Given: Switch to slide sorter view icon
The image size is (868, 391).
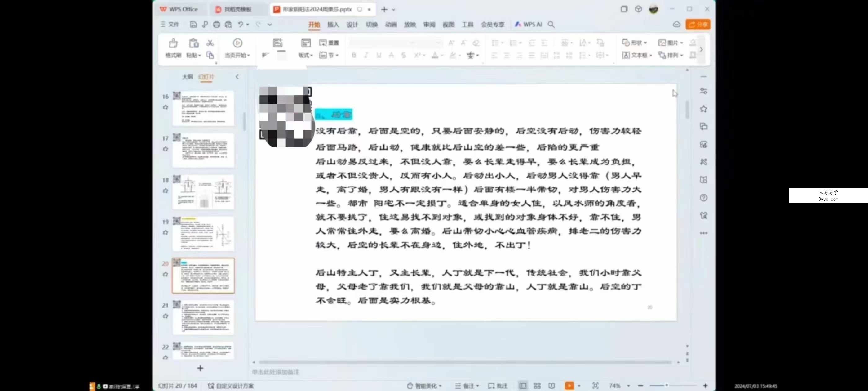Looking at the screenshot, I should click(x=537, y=385).
